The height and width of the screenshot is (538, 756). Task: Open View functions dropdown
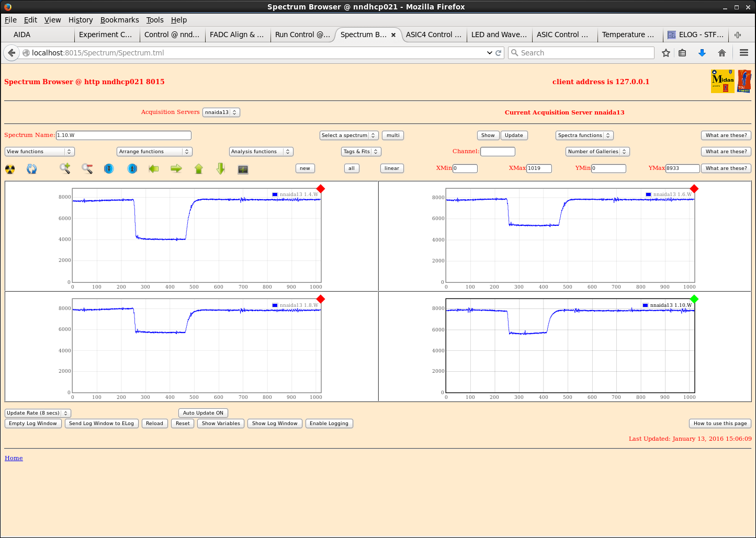click(40, 152)
